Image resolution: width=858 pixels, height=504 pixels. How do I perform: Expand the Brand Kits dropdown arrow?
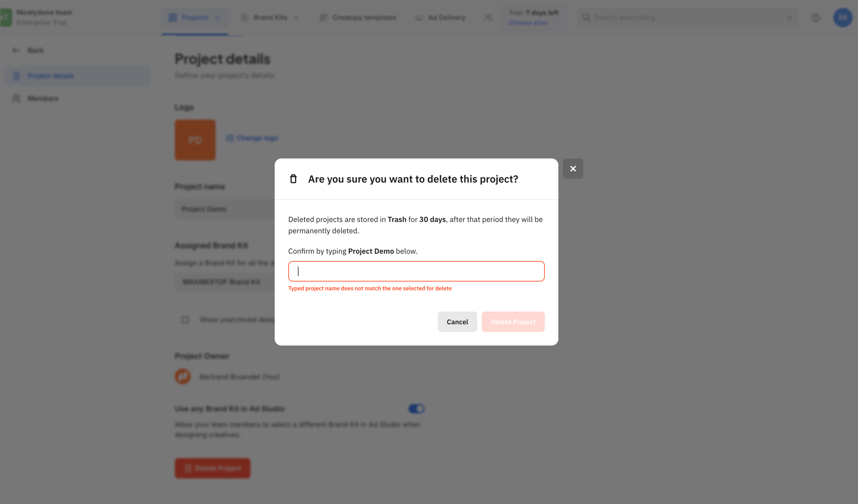296,18
